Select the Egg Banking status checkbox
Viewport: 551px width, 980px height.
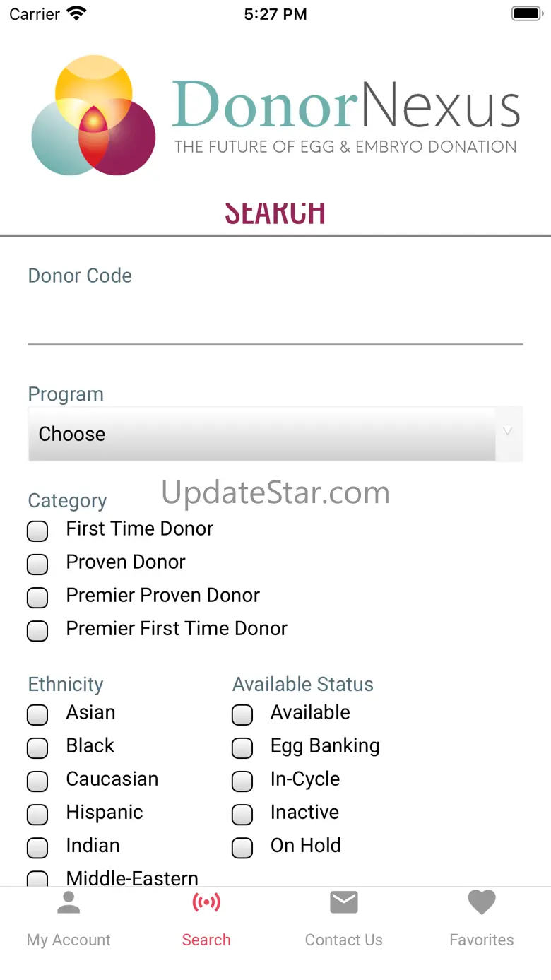tap(242, 748)
